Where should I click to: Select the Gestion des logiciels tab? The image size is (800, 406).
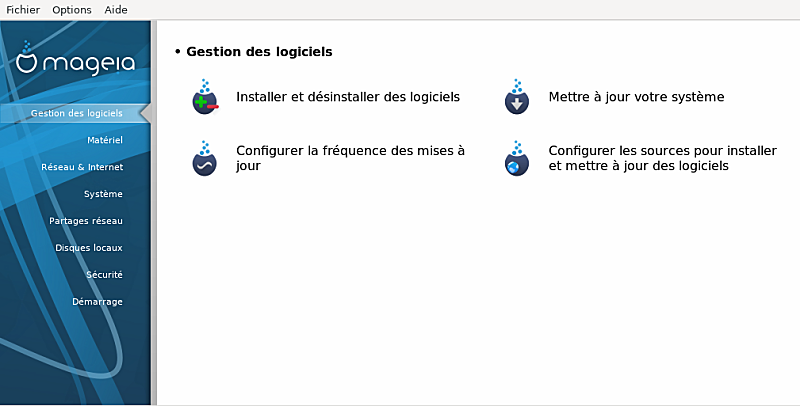click(76, 113)
